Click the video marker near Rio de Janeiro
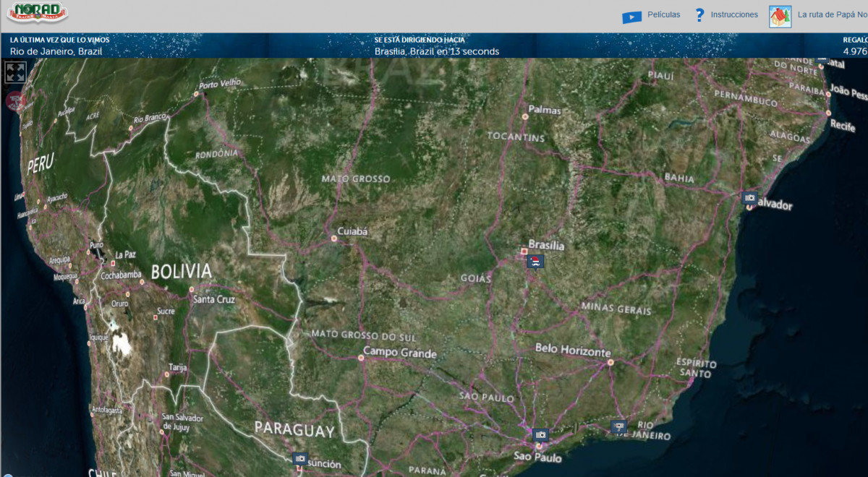 tap(618, 426)
